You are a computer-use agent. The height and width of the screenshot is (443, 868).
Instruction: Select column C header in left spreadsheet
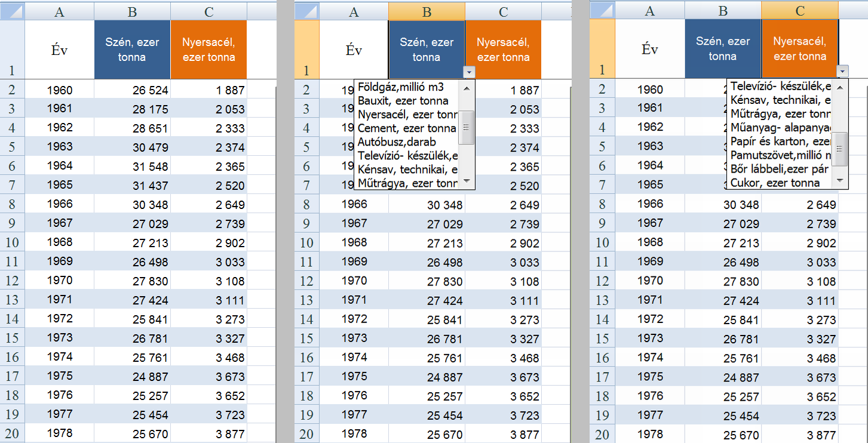(208, 11)
